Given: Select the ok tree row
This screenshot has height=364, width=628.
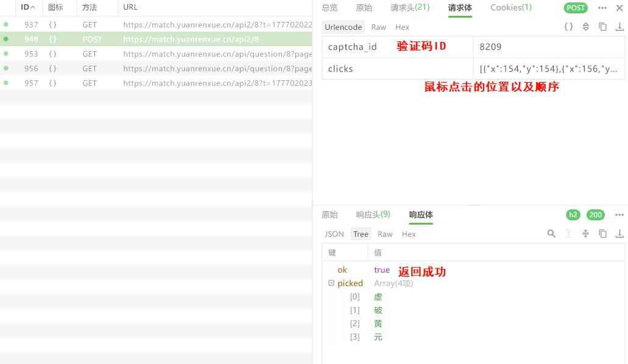Looking at the screenshot, I should pyautogui.click(x=473, y=270).
